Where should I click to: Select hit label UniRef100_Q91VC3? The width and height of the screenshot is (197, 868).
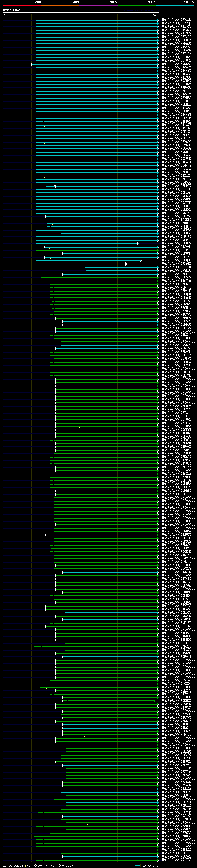(177, 860)
